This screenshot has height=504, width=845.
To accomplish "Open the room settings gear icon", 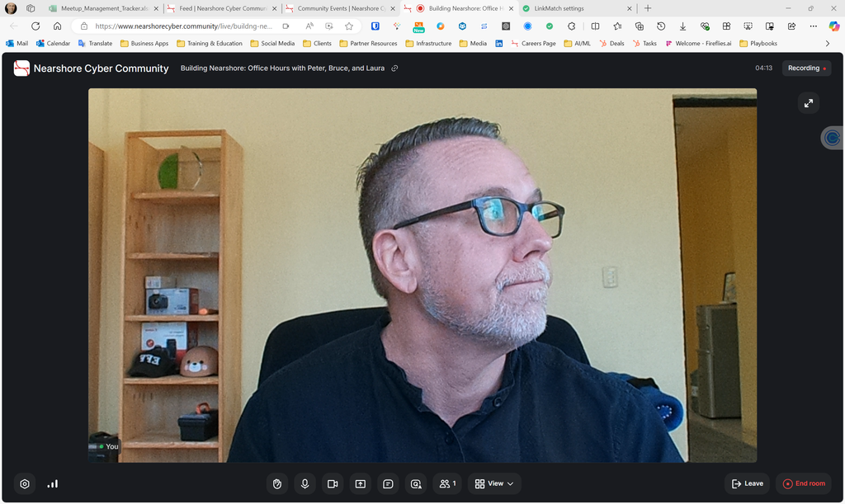I will [x=25, y=484].
